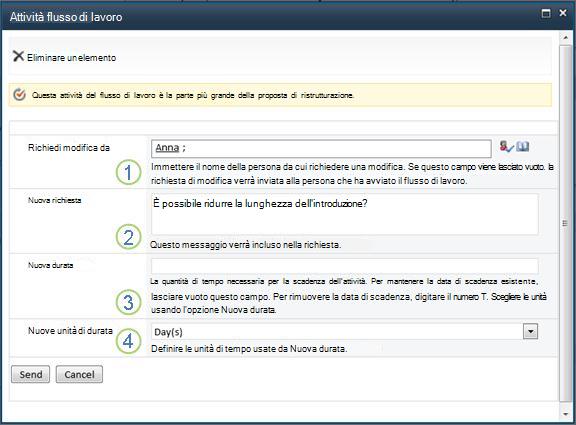Click the task status icon in yellow banner
The width and height of the screenshot is (576, 425).
[19, 95]
